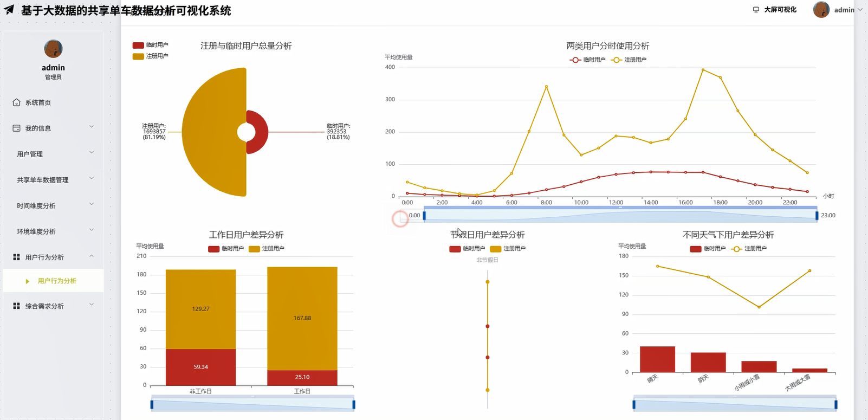Toggle 注册用户 legend in weather chart
Viewport: 868px width, 420px height.
(x=749, y=249)
